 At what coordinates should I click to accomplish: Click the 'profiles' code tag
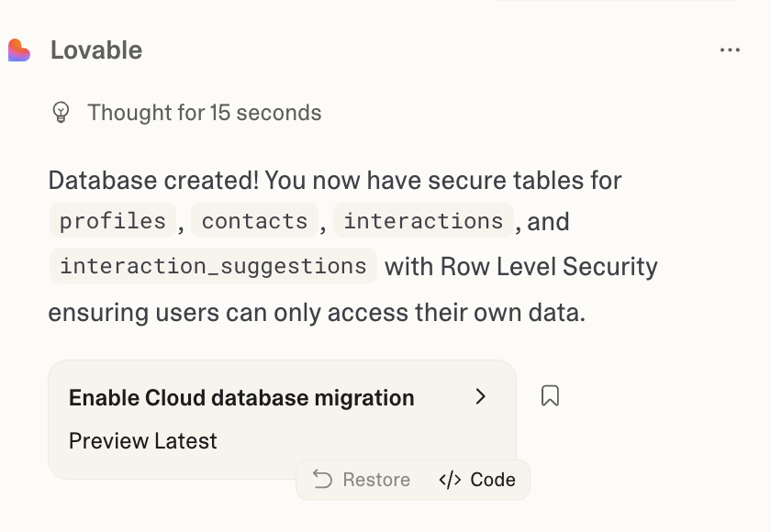coord(112,221)
